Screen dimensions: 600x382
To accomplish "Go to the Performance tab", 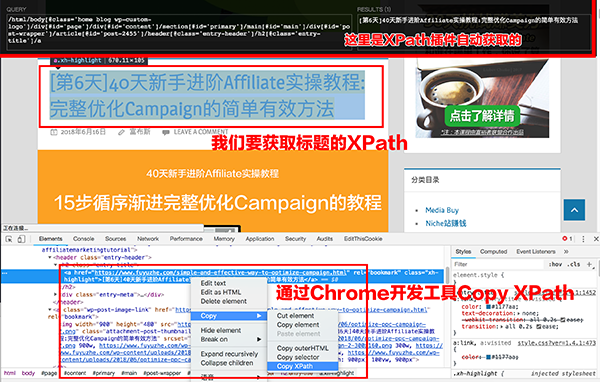I will [186, 239].
